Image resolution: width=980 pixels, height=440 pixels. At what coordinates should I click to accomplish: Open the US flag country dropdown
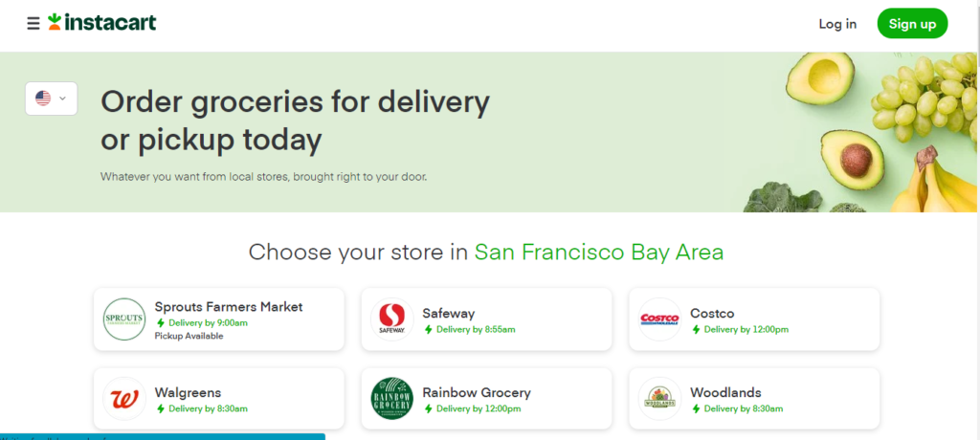click(x=51, y=99)
